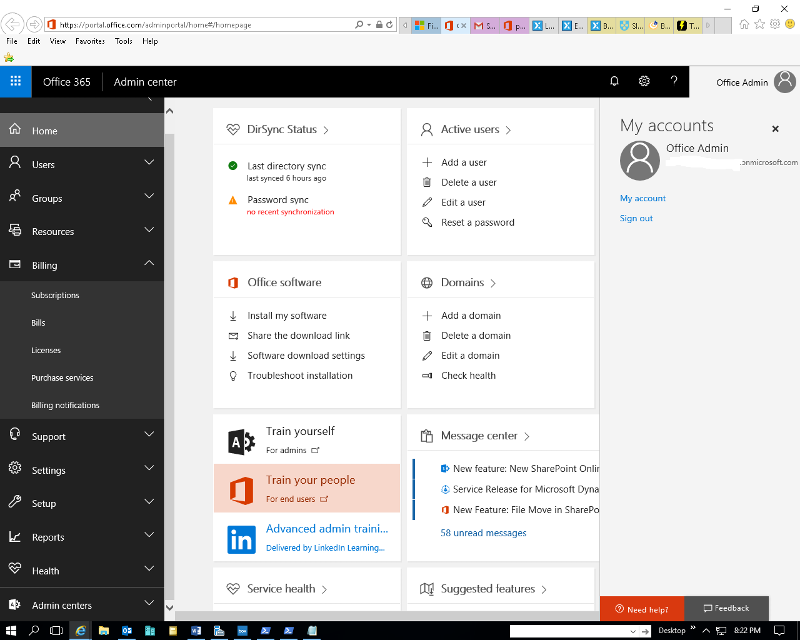The width and height of the screenshot is (800, 640).
Task: Open 58 unread messages link
Action: click(483, 533)
